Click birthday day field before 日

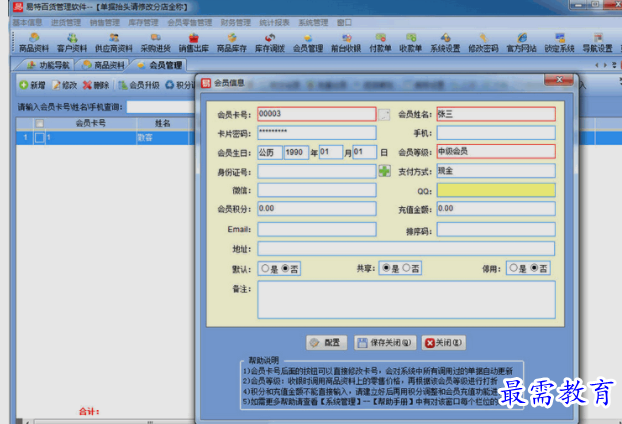pyautogui.click(x=365, y=152)
